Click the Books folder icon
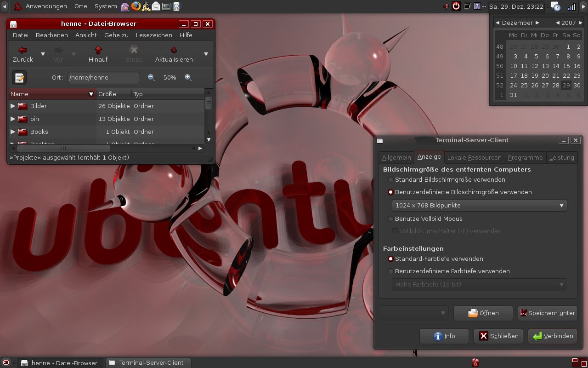Viewport: 588px width, 368px height. 23,132
